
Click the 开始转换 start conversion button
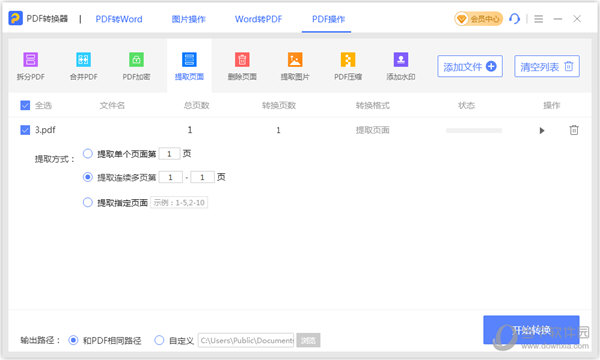[x=531, y=330]
